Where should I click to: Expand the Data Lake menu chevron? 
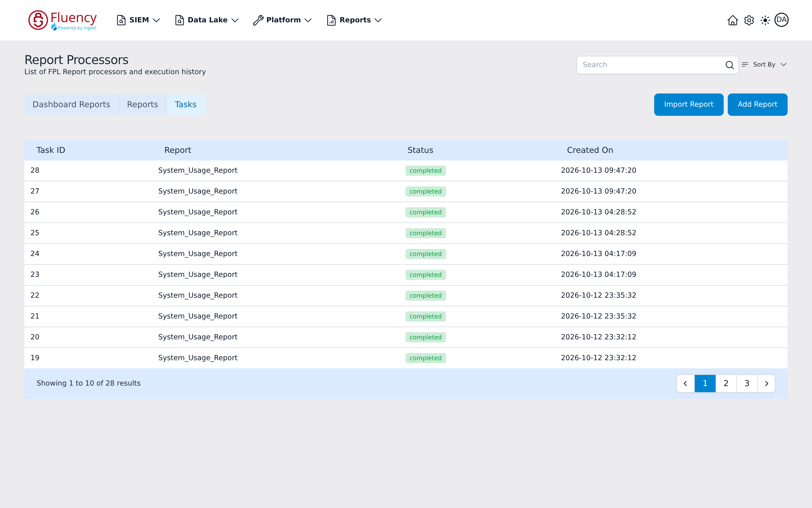235,20
